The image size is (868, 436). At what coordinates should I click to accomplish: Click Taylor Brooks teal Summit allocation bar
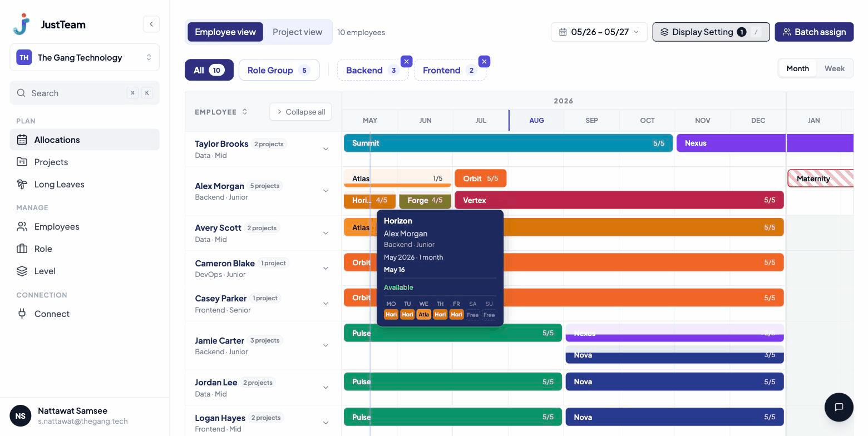508,143
